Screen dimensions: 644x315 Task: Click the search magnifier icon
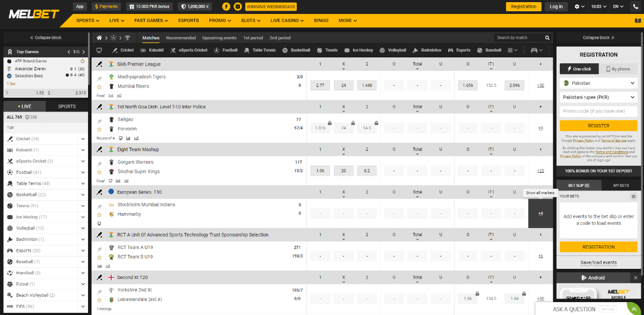coord(547,38)
